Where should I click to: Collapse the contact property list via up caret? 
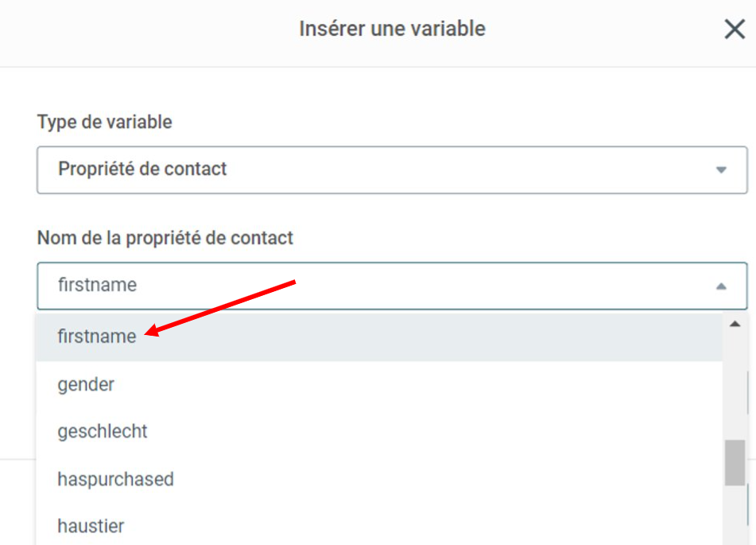[721, 286]
